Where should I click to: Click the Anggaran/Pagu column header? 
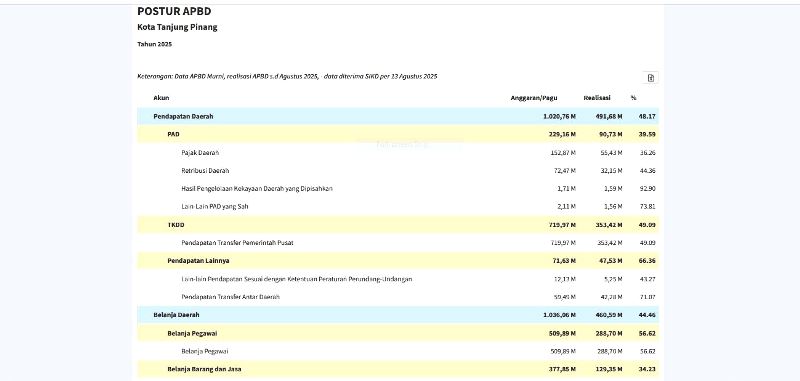(x=534, y=98)
